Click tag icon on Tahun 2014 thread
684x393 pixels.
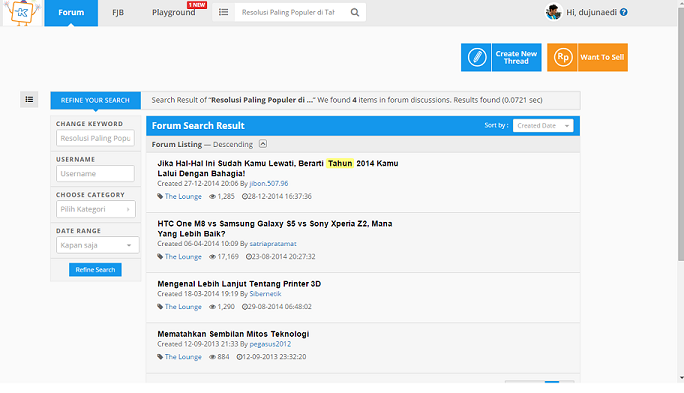pyautogui.click(x=160, y=197)
